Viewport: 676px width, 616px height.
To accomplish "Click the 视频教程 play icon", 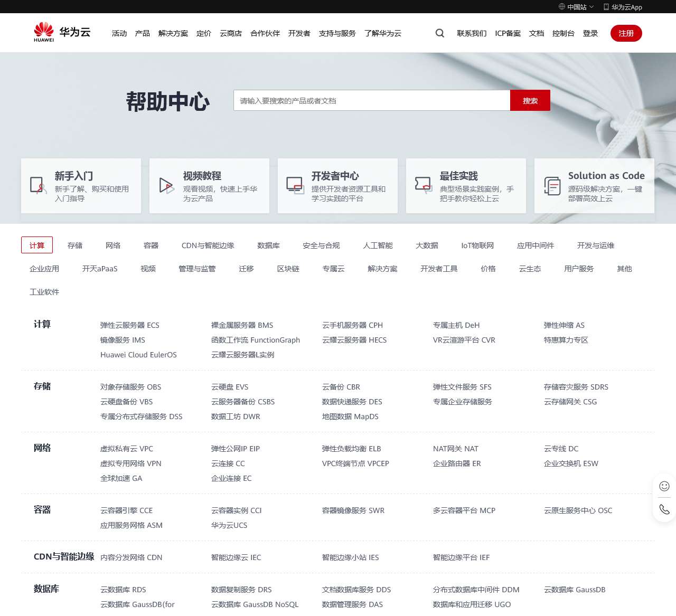I will tap(167, 185).
